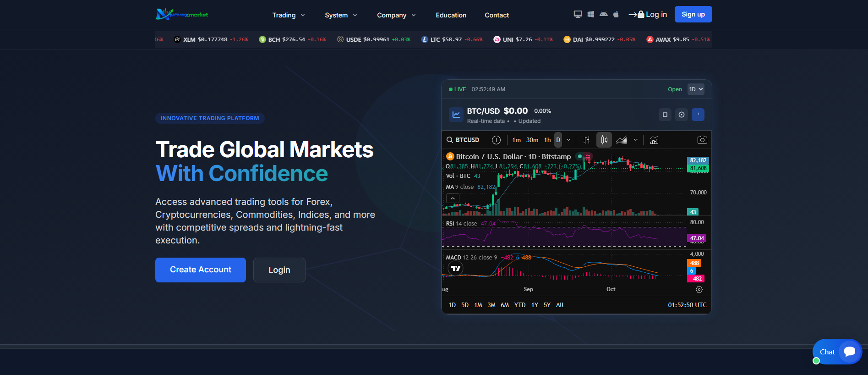The image size is (868, 375).
Task: Open the Chat bubble widget
Action: point(837,352)
